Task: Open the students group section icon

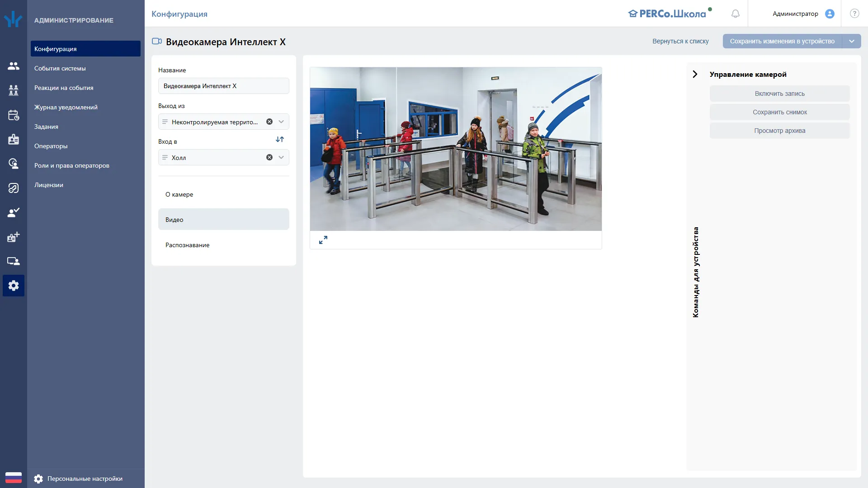Action: click(14, 90)
